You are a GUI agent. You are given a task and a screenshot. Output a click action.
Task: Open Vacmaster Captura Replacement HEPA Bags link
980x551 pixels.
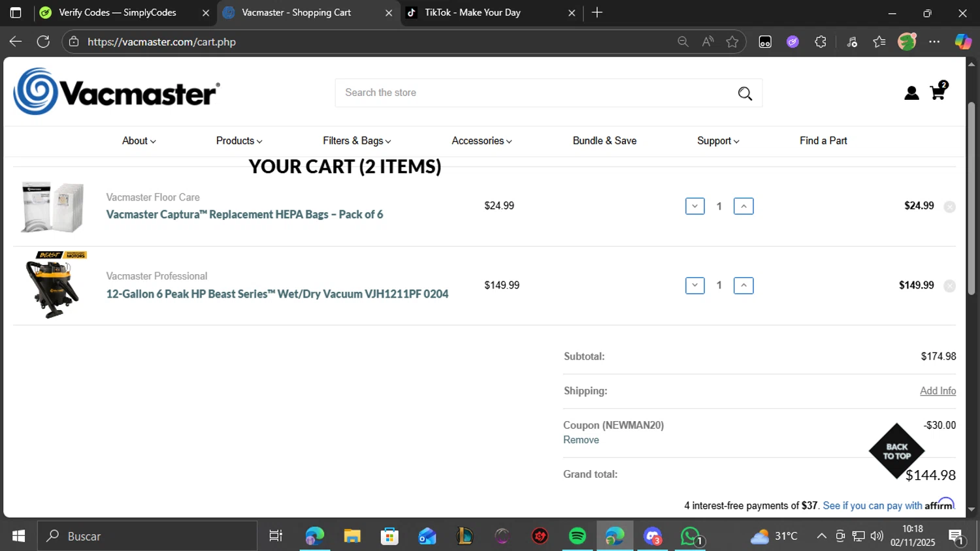[244, 214]
